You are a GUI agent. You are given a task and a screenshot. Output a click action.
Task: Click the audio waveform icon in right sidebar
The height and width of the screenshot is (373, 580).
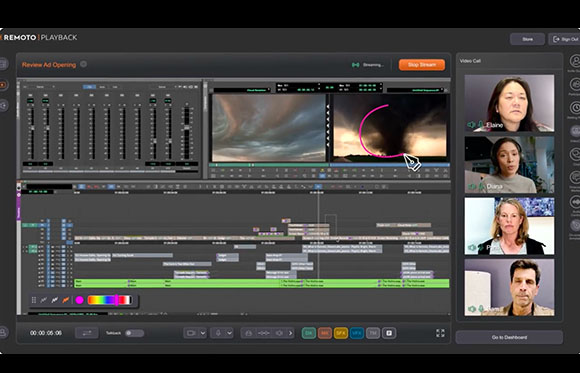[575, 202]
